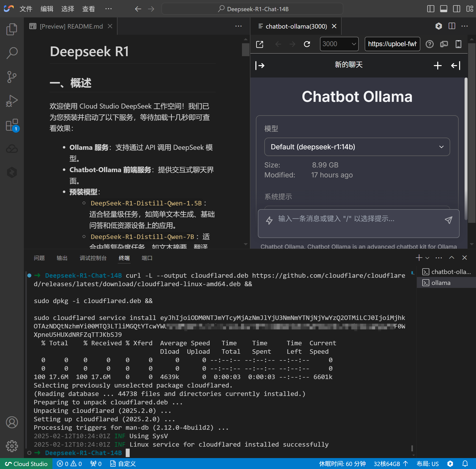This screenshot has width=476, height=469.
Task: Toggle bottom panel layout icon
Action: click(443, 9)
